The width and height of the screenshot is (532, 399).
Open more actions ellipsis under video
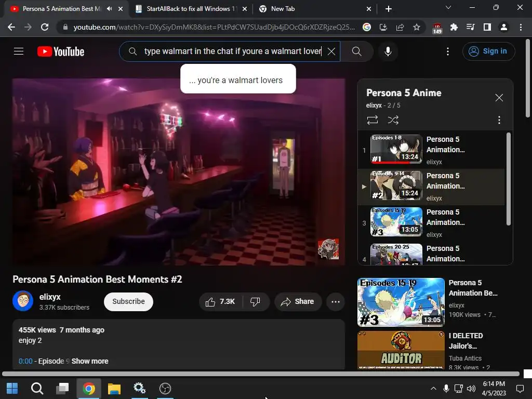(336, 302)
